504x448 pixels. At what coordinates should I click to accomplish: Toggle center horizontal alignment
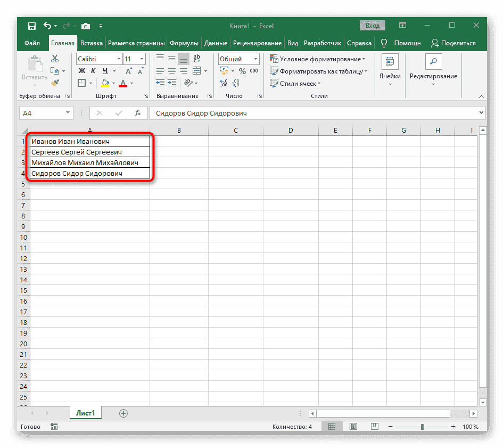[172, 71]
